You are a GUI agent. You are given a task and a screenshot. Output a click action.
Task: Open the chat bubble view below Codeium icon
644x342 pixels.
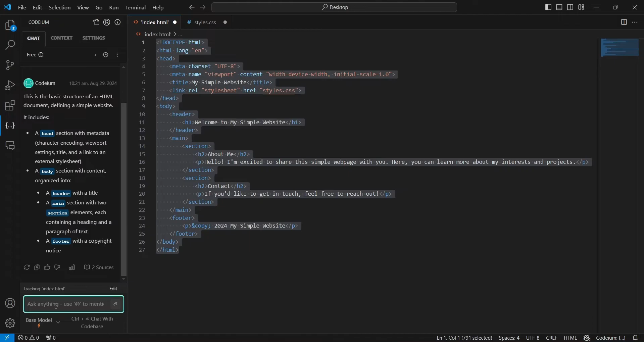(10, 146)
